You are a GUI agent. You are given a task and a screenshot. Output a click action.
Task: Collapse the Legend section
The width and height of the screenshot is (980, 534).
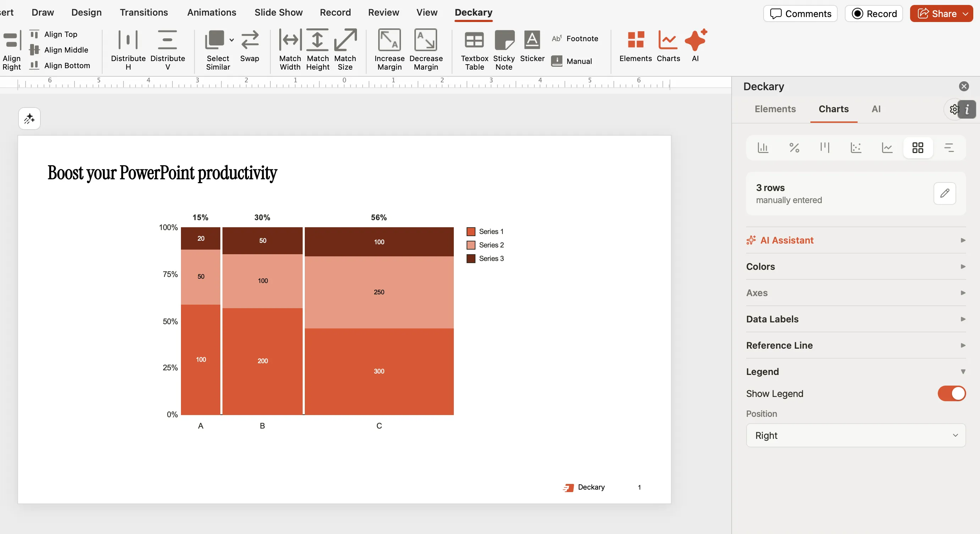click(x=963, y=371)
